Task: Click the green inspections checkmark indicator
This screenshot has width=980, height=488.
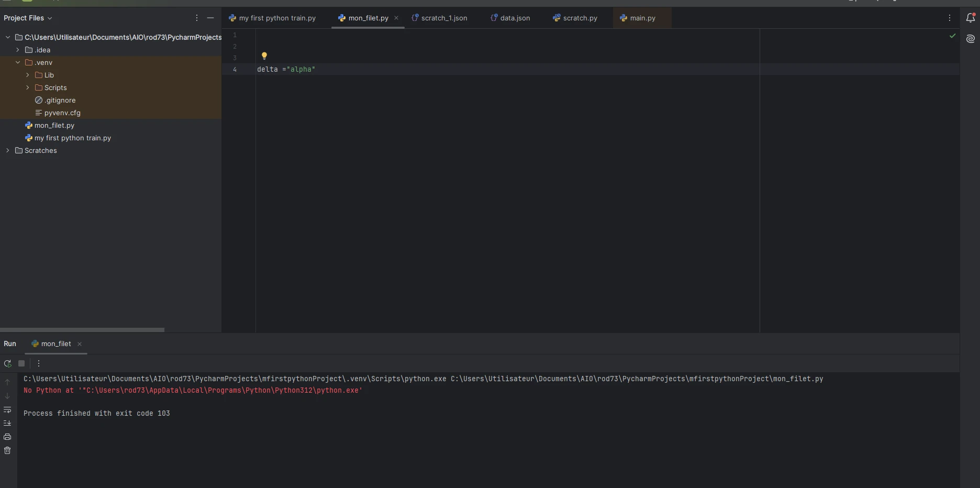Action: pos(952,36)
